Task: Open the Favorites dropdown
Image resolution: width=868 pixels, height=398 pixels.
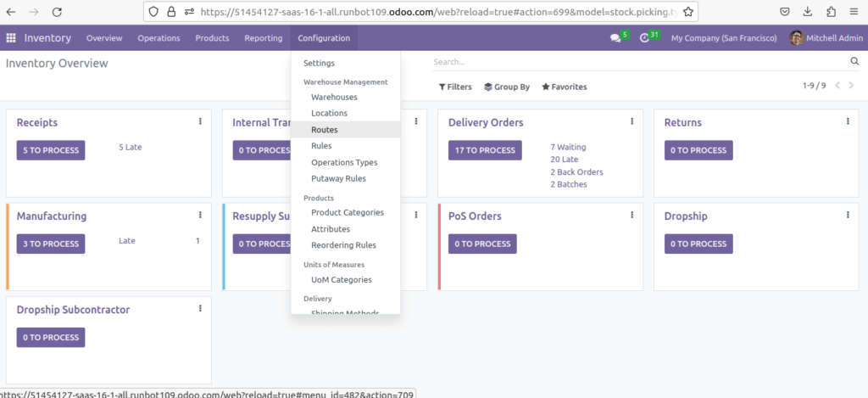Action: (564, 87)
